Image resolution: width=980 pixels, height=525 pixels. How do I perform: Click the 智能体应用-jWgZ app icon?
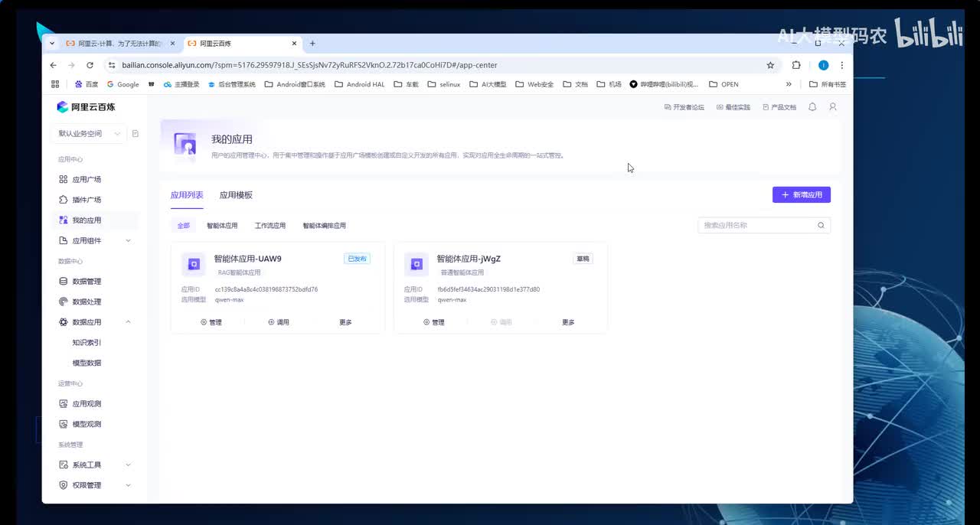click(416, 264)
